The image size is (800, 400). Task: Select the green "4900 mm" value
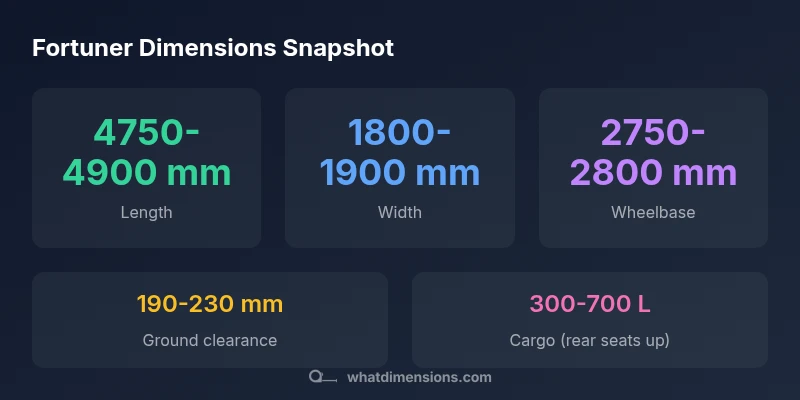pyautogui.click(x=147, y=172)
